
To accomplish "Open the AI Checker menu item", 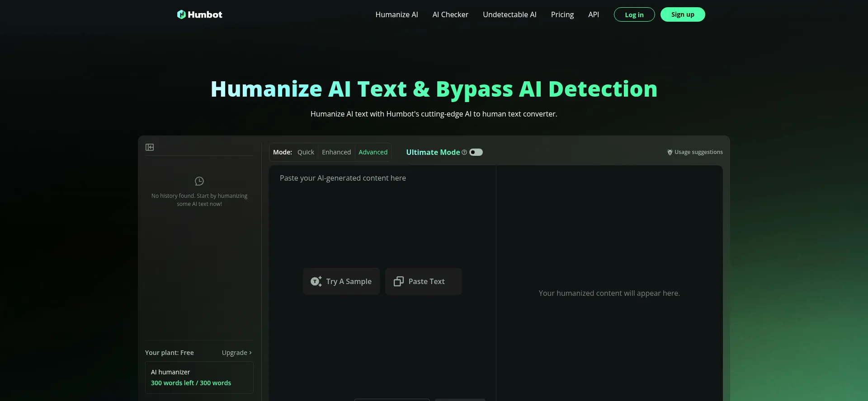I will tap(450, 14).
